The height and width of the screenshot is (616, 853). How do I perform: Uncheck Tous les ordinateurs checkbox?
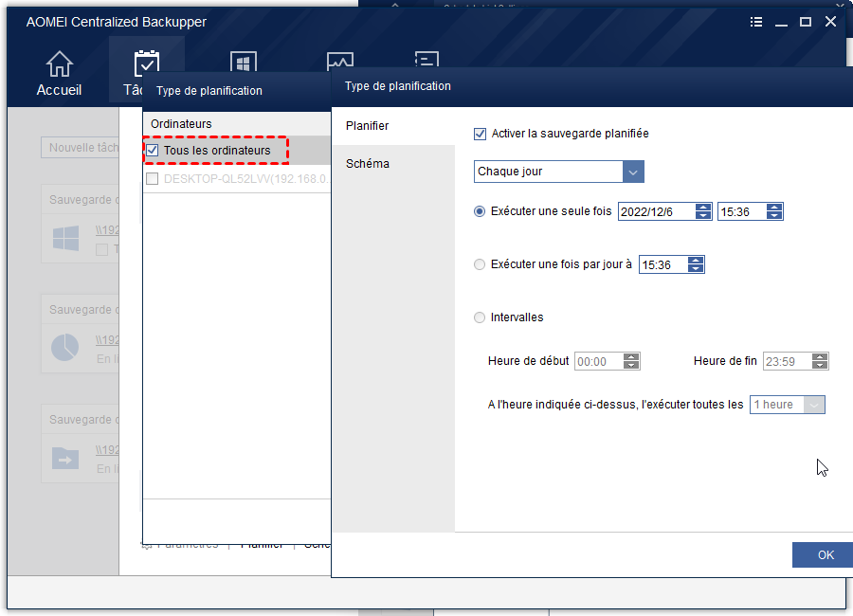153,151
